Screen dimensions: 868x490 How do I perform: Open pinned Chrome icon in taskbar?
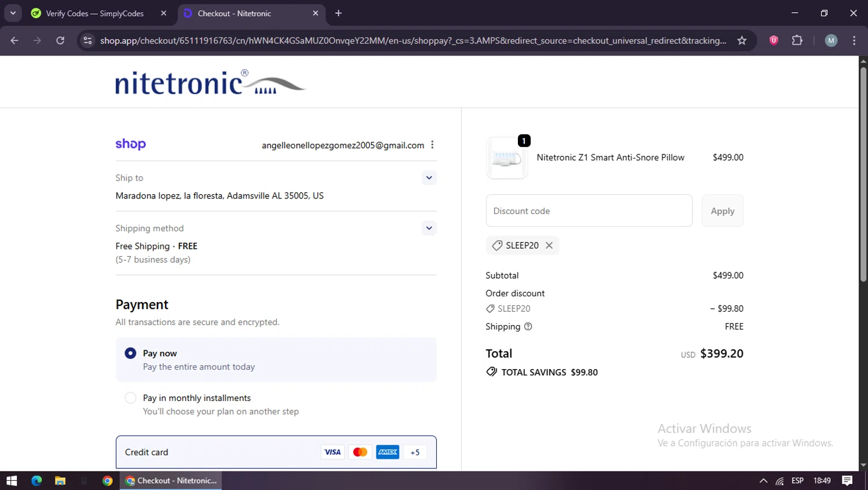coord(108,480)
